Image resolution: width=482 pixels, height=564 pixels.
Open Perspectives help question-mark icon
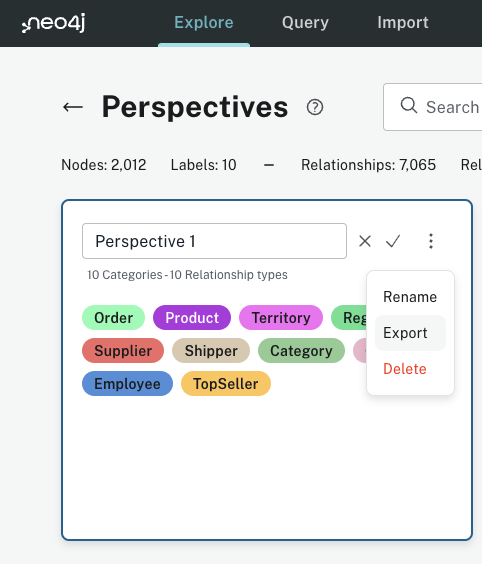click(315, 107)
